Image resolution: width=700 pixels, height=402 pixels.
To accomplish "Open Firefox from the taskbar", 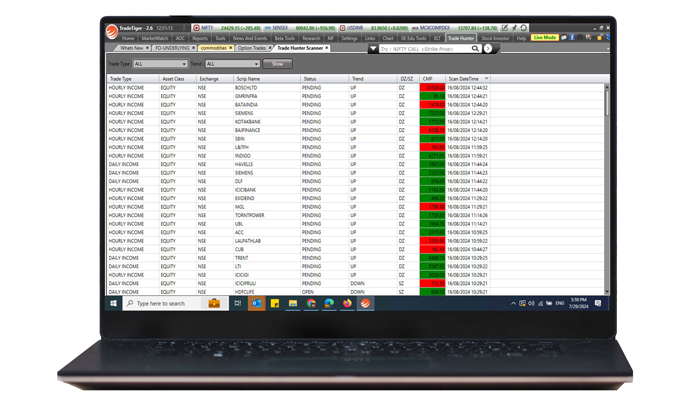I will [x=347, y=303].
